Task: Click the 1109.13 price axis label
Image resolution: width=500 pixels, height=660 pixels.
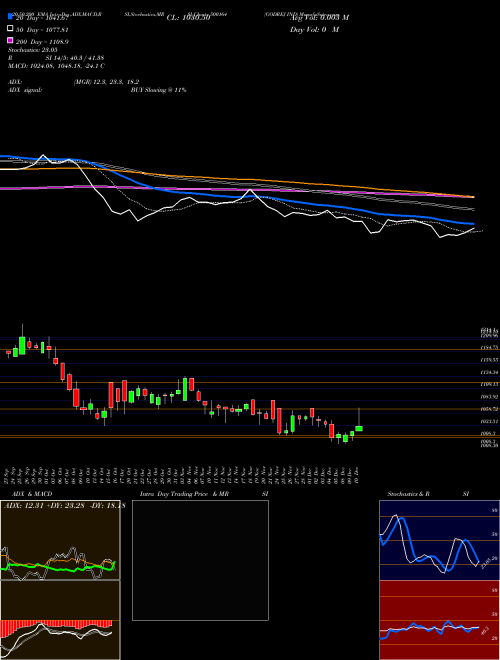Action: pos(489,384)
